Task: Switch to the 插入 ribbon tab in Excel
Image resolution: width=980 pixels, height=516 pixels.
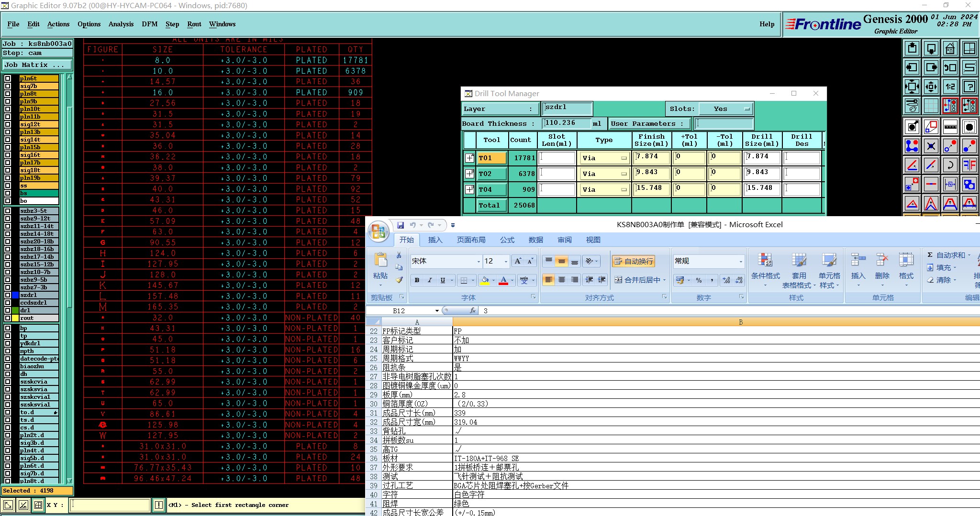Action: click(435, 240)
